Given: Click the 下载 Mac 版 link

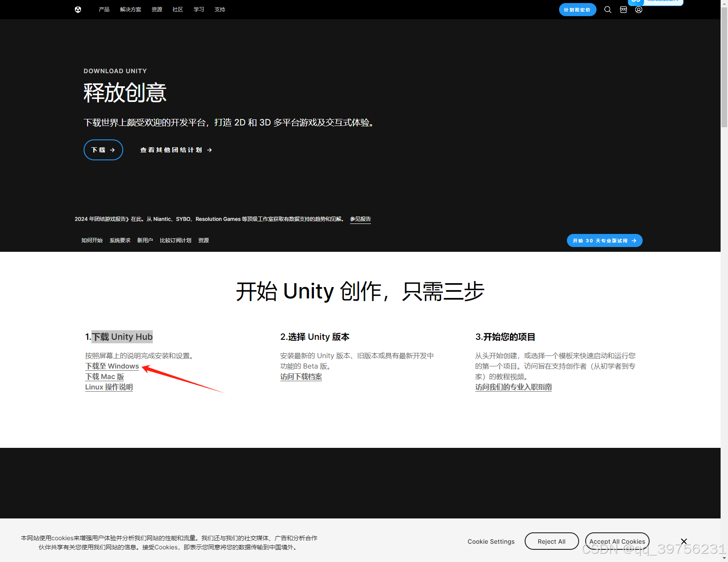Looking at the screenshot, I should [104, 377].
